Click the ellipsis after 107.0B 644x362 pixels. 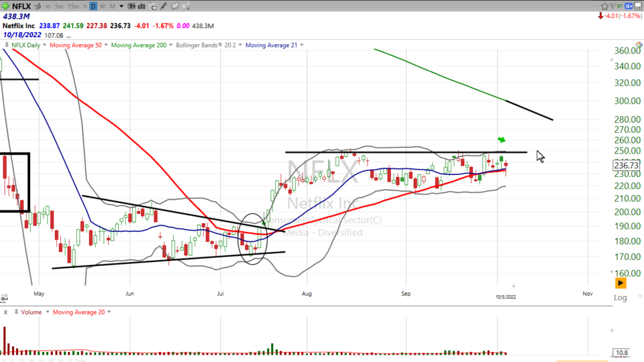(x=68, y=36)
